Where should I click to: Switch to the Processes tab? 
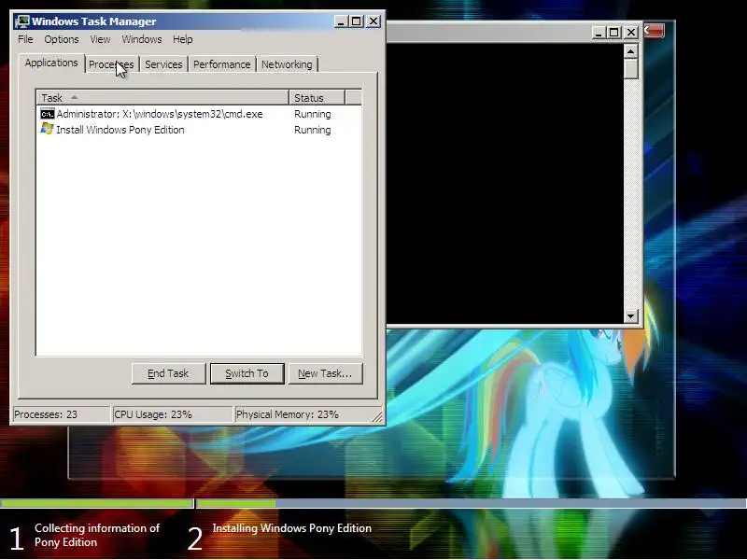tap(111, 64)
